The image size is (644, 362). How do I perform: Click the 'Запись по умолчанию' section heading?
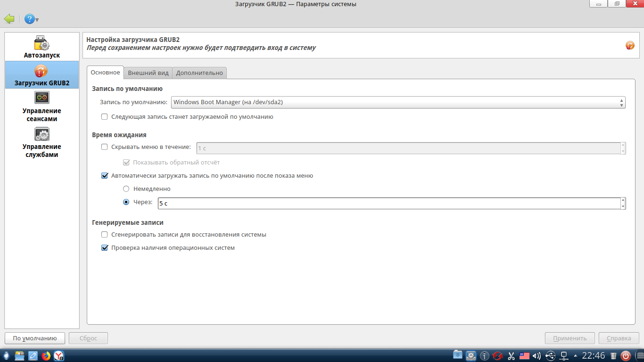[x=127, y=89]
